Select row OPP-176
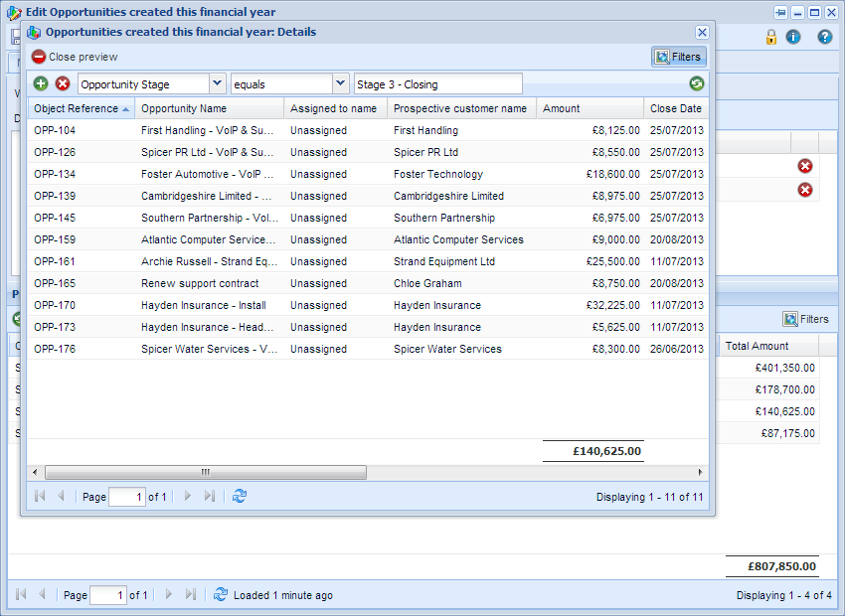 (x=368, y=349)
